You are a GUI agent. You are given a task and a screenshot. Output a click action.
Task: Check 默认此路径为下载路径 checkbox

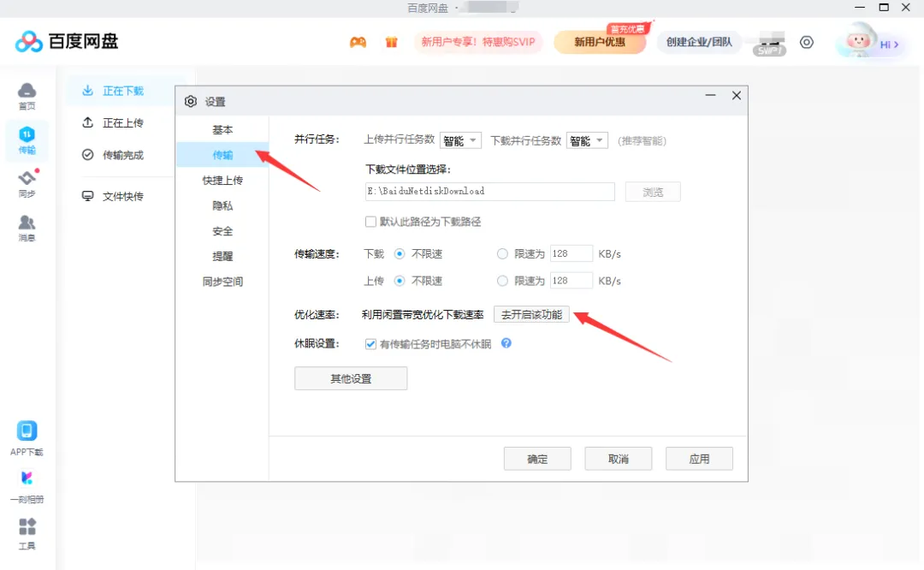pos(370,222)
